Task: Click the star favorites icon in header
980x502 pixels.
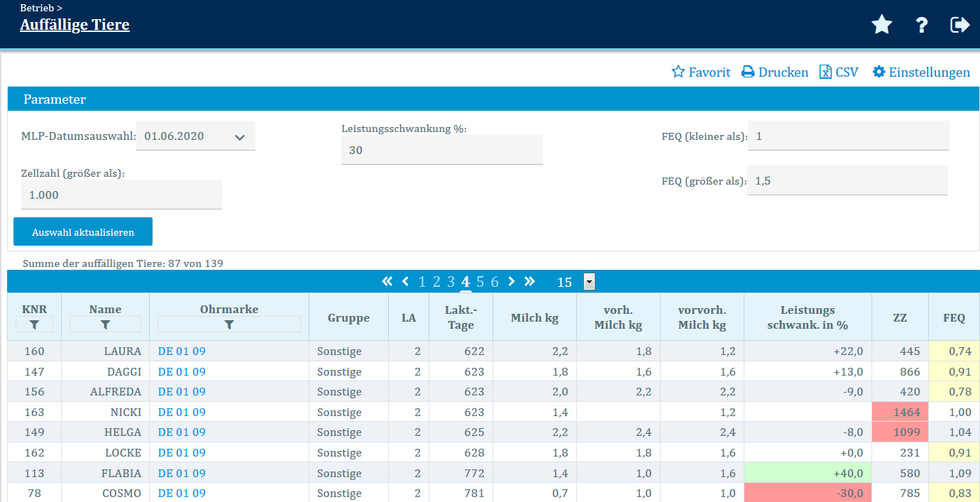Action: pyautogui.click(x=881, y=25)
